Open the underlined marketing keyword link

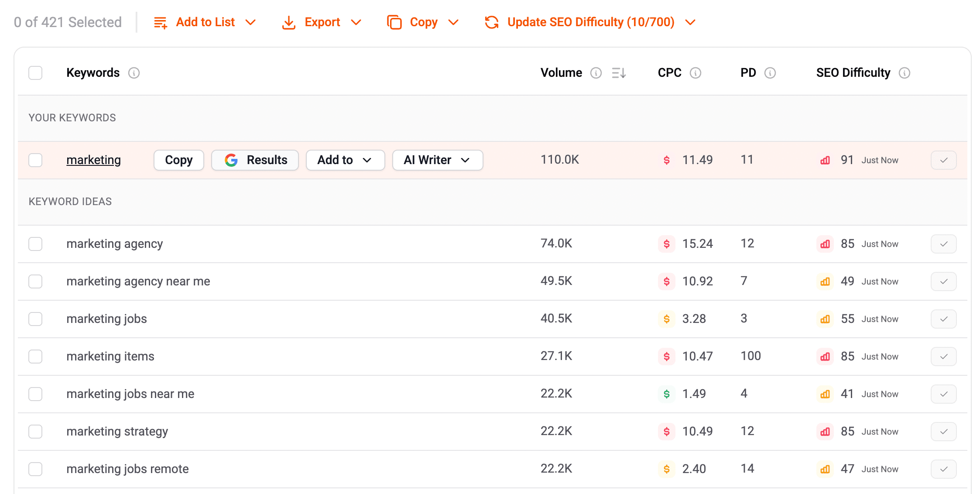click(x=94, y=160)
